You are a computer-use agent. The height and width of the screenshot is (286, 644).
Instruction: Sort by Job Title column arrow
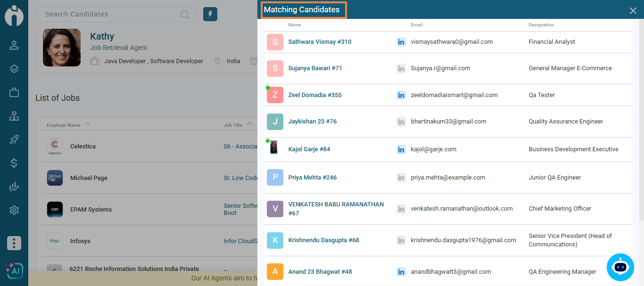click(249, 124)
